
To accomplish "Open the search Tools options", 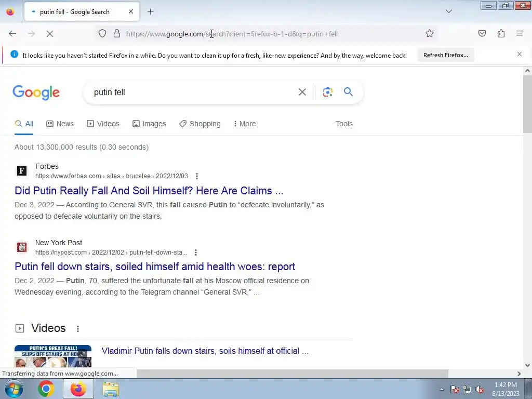I will click(x=344, y=124).
